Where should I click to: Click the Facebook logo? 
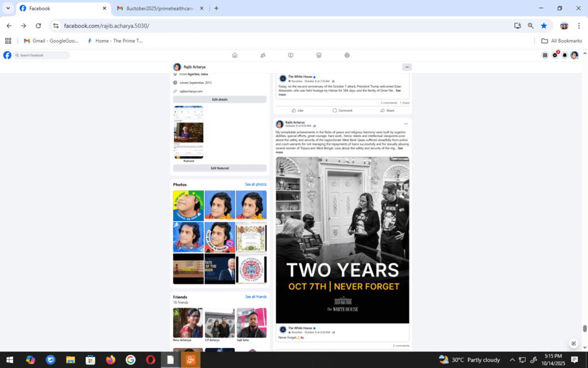7,55
